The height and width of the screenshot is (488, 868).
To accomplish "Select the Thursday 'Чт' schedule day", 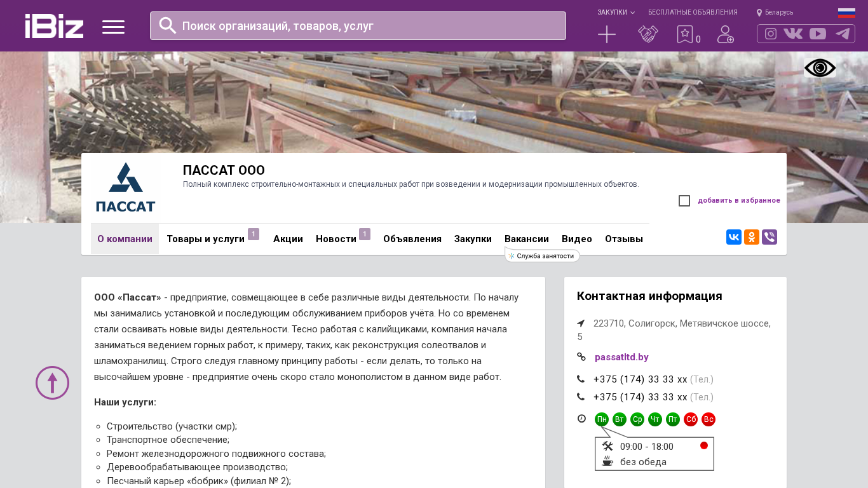I will click(655, 419).
